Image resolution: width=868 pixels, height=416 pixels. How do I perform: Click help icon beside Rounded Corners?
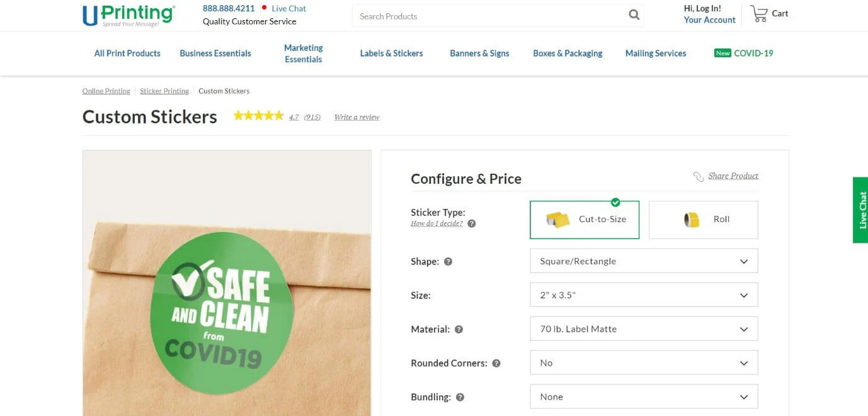click(x=496, y=363)
